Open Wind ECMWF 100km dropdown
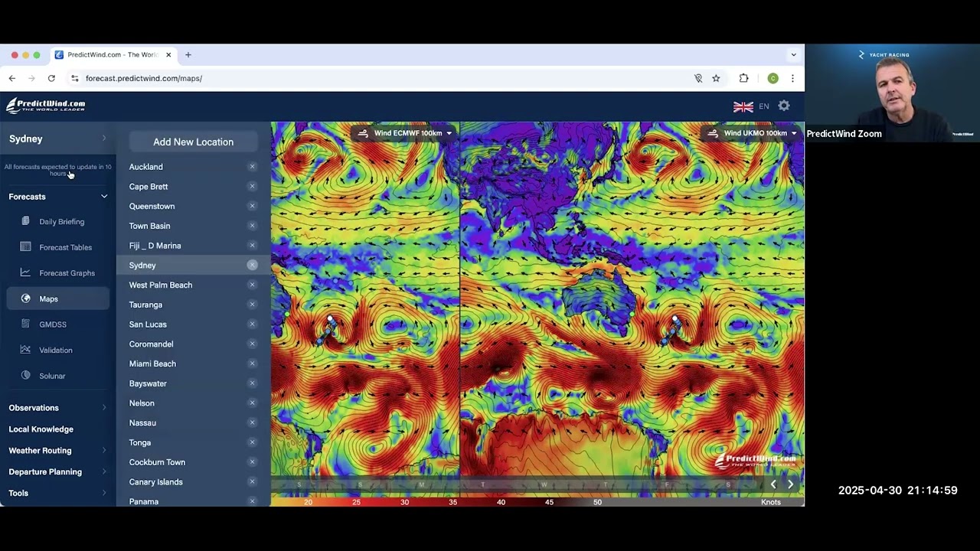 405,133
